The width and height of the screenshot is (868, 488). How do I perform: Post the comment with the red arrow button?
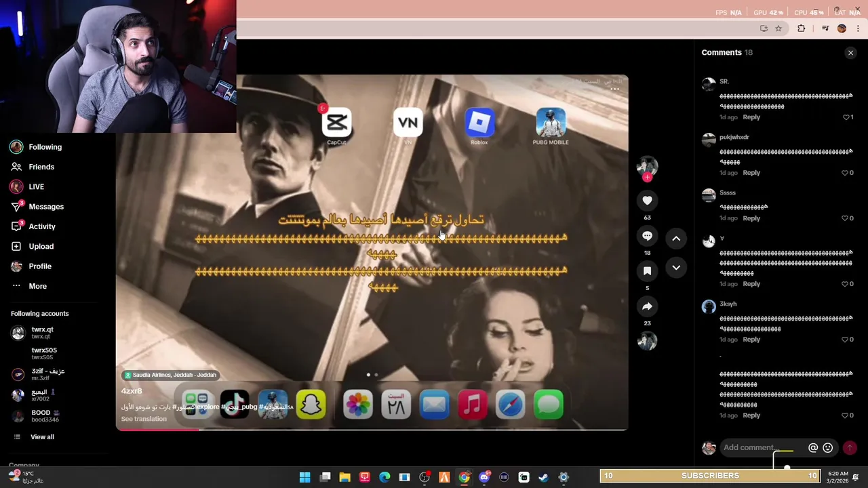[x=850, y=447]
